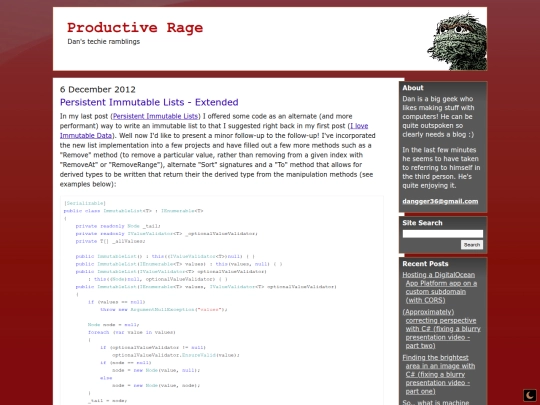Image resolution: width=540 pixels, height=405 pixels.
Task: Follow the 'Persistent Immutable Lists' inline link
Action: [155, 116]
